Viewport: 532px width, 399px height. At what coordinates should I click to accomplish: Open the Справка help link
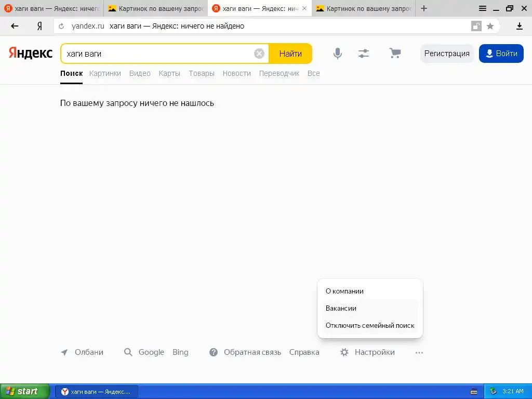(304, 352)
